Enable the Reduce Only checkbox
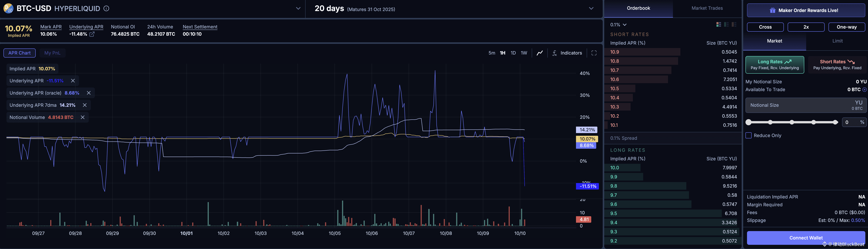Viewport: 868px width, 249px height. pos(748,135)
